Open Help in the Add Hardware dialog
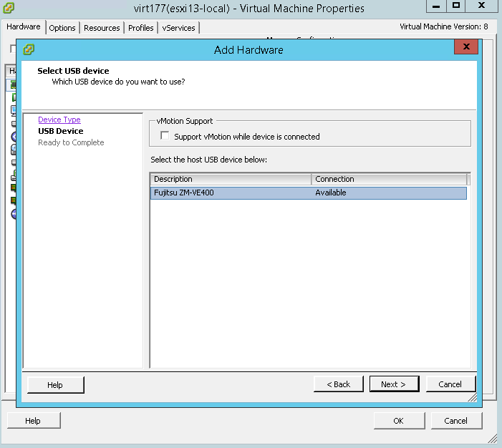This screenshot has width=502, height=448. [x=55, y=384]
